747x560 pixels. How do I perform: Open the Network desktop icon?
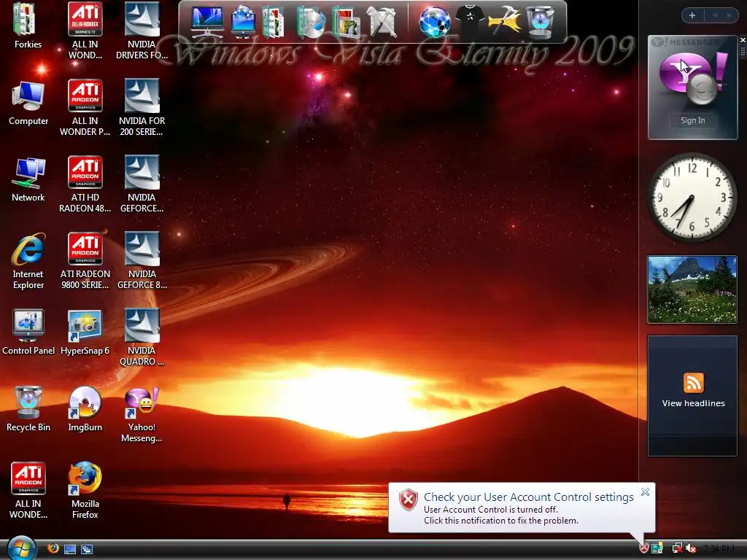pyautogui.click(x=28, y=179)
